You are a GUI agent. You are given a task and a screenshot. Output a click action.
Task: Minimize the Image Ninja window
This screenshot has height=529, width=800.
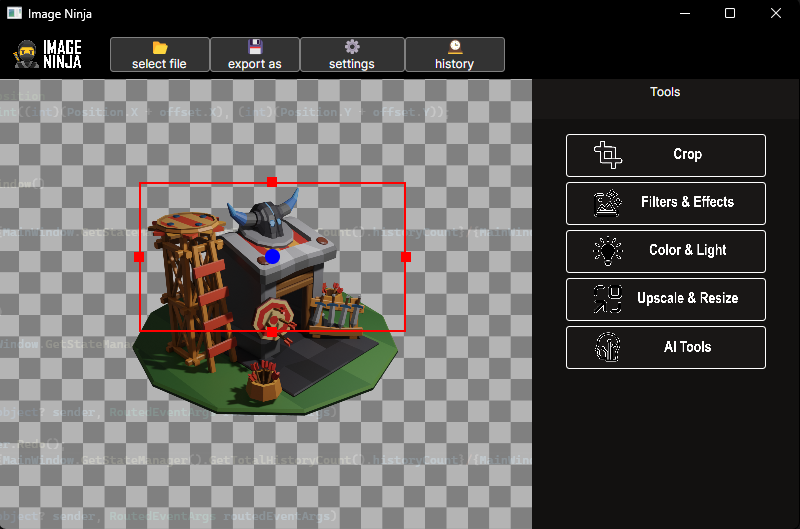click(685, 13)
